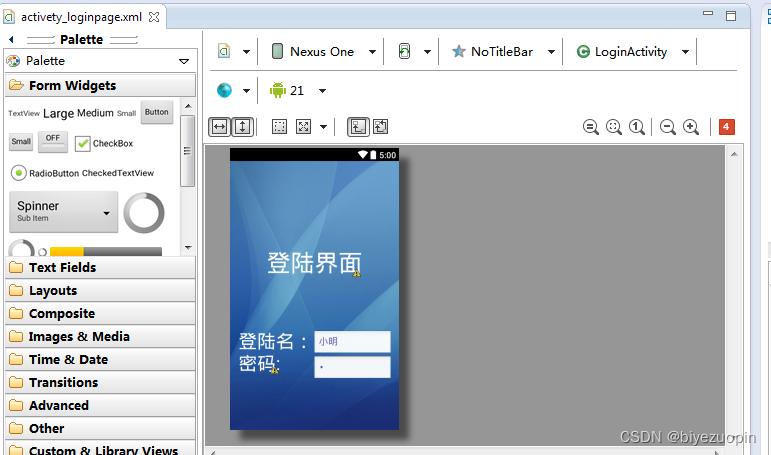771x455 pixels.
Task: Click the login name input field
Action: tap(353, 342)
